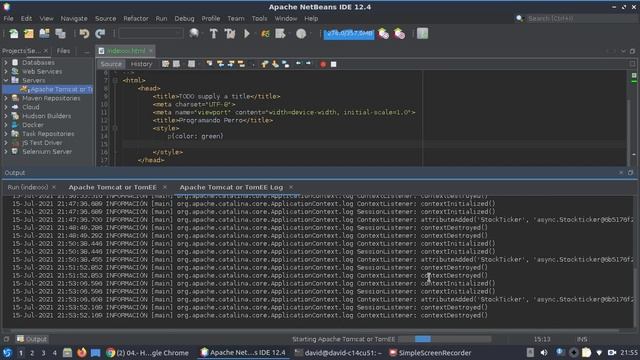Toggle Bookmark in editor toolbar

[x=286, y=64]
